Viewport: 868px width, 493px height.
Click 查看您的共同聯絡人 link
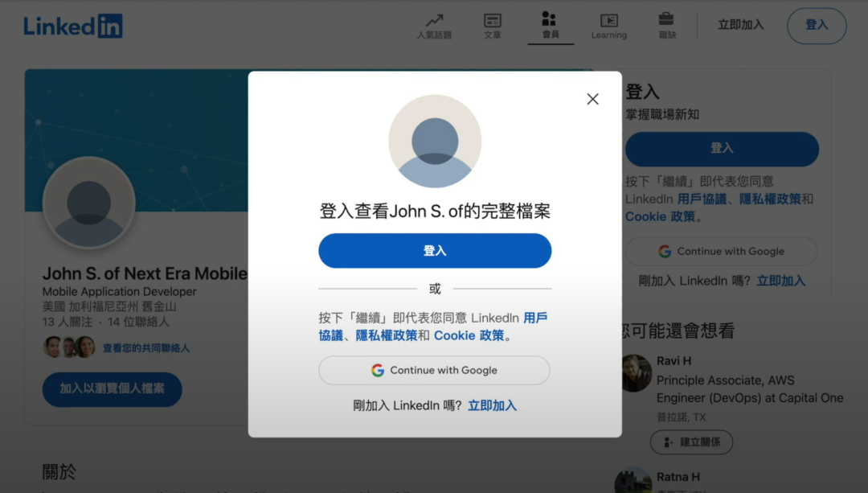(x=146, y=348)
